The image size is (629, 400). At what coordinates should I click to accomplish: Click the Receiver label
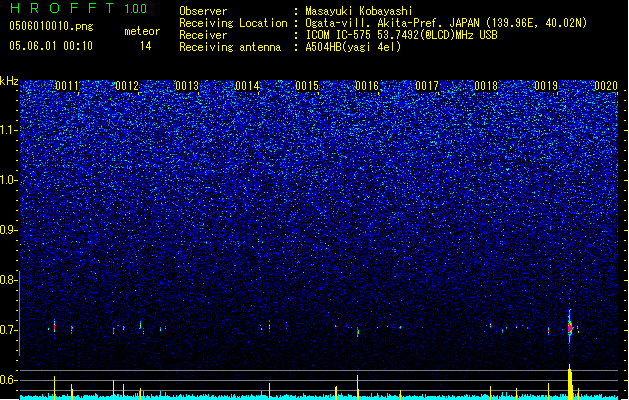click(203, 35)
